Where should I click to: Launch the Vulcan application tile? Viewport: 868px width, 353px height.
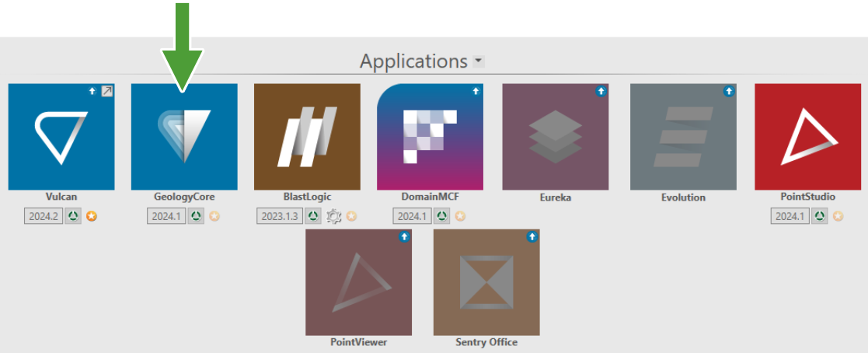pyautogui.click(x=61, y=137)
